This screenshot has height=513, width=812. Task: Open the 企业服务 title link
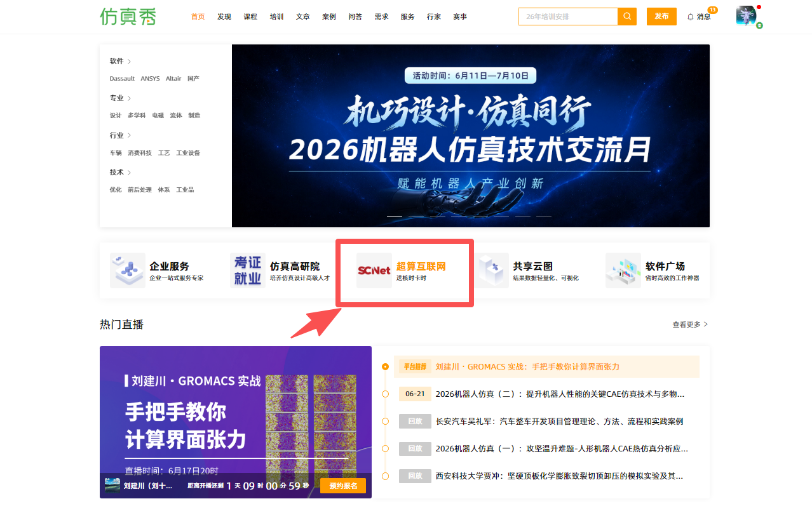pyautogui.click(x=170, y=267)
